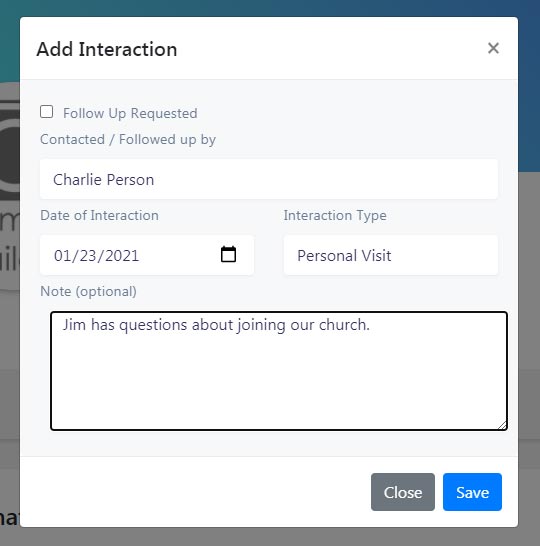Click the 'Note (optional)' label
Screen dimensions: 540x546
click(88, 291)
